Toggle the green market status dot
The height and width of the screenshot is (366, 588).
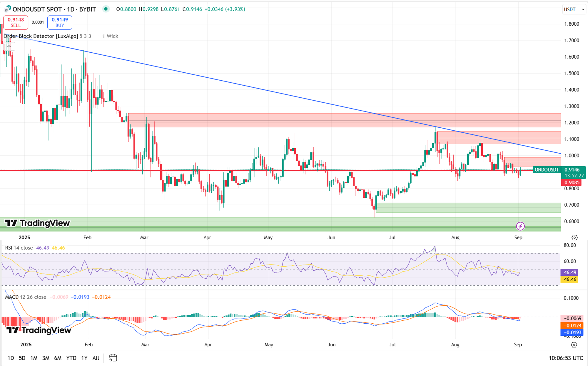pyautogui.click(x=106, y=9)
